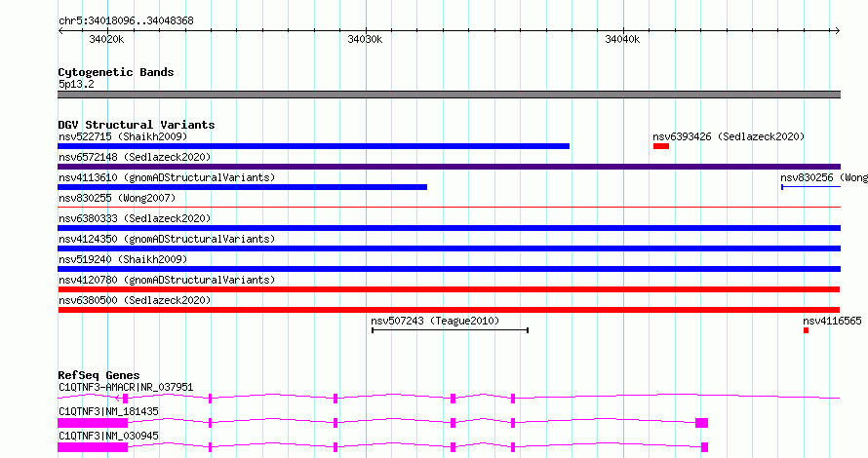The height and width of the screenshot is (458, 868).
Task: Open the nsv4124350 gnomAD blue bar
Action: click(x=449, y=248)
